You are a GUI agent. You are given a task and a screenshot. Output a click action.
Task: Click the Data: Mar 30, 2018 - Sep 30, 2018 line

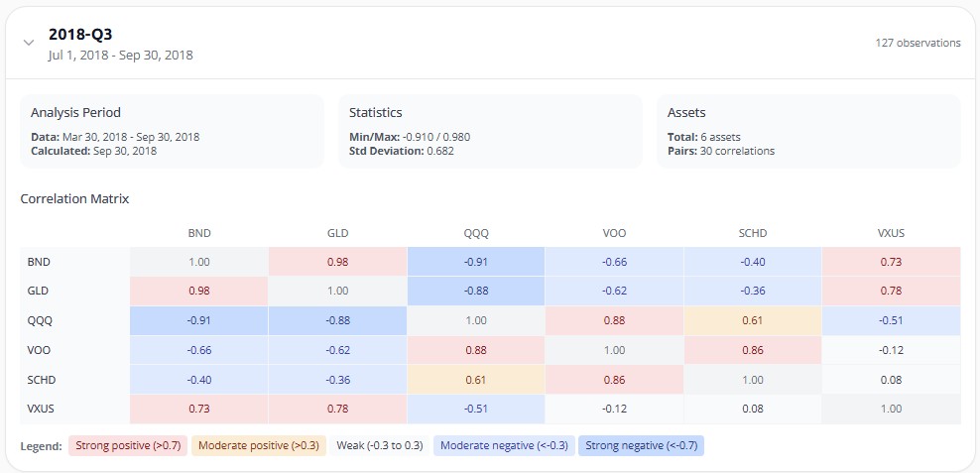coord(115,137)
